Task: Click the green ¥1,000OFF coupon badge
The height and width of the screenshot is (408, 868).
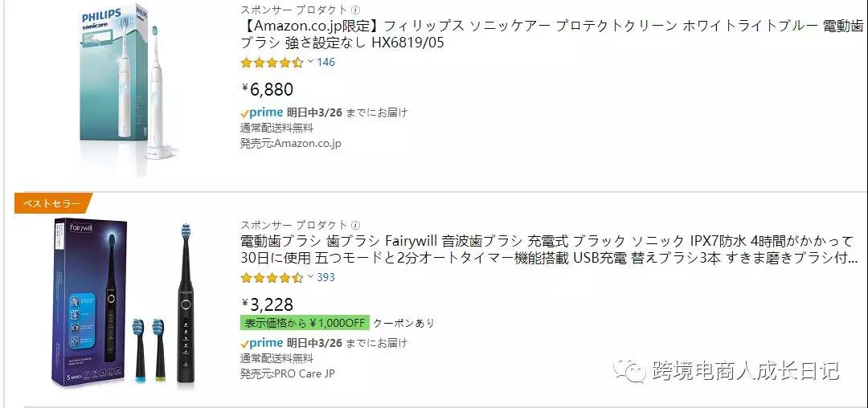Action: coord(305,323)
